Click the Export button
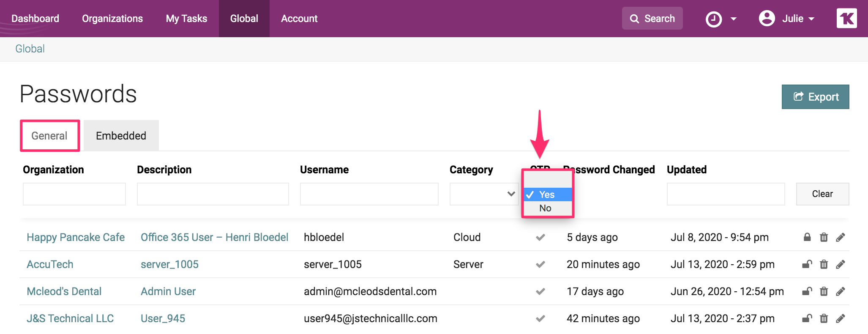 click(815, 97)
